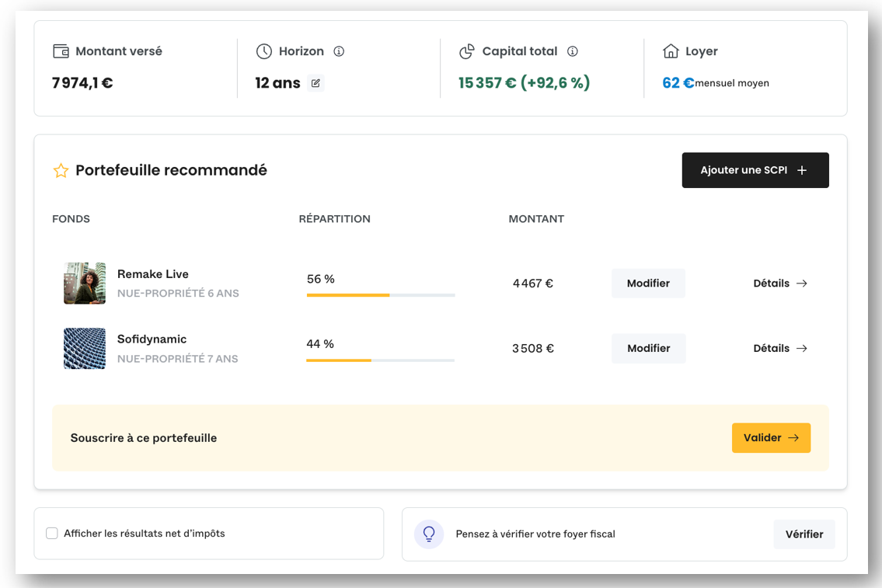
Task: Click the 12 ans horizon value
Action: [278, 83]
